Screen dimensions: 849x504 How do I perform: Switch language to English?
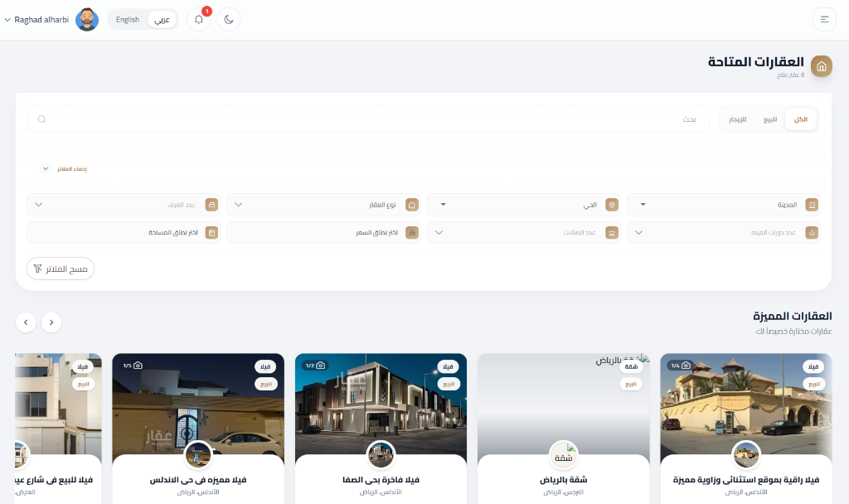click(128, 20)
